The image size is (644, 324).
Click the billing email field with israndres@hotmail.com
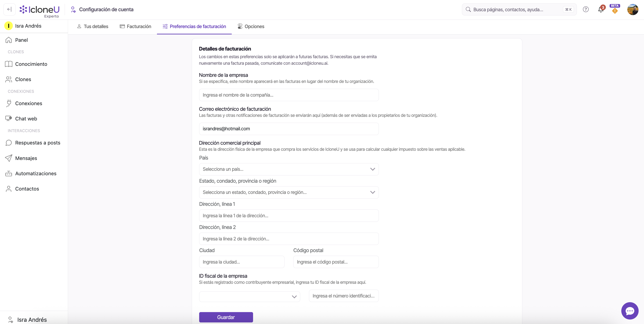pyautogui.click(x=289, y=129)
